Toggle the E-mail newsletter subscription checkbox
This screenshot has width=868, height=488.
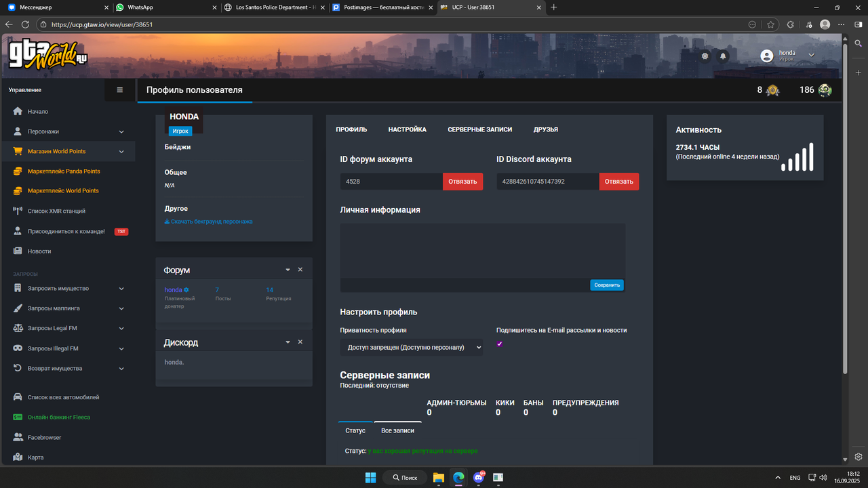pos(500,344)
